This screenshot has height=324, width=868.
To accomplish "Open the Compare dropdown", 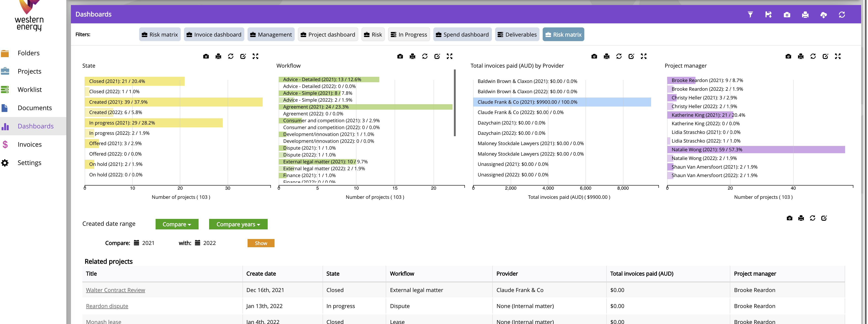I will 177,224.
